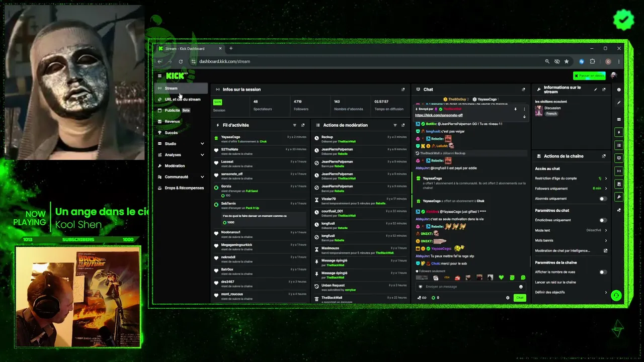
Task: Toggle Afficher le nombre de vues switch
Action: coord(603,272)
